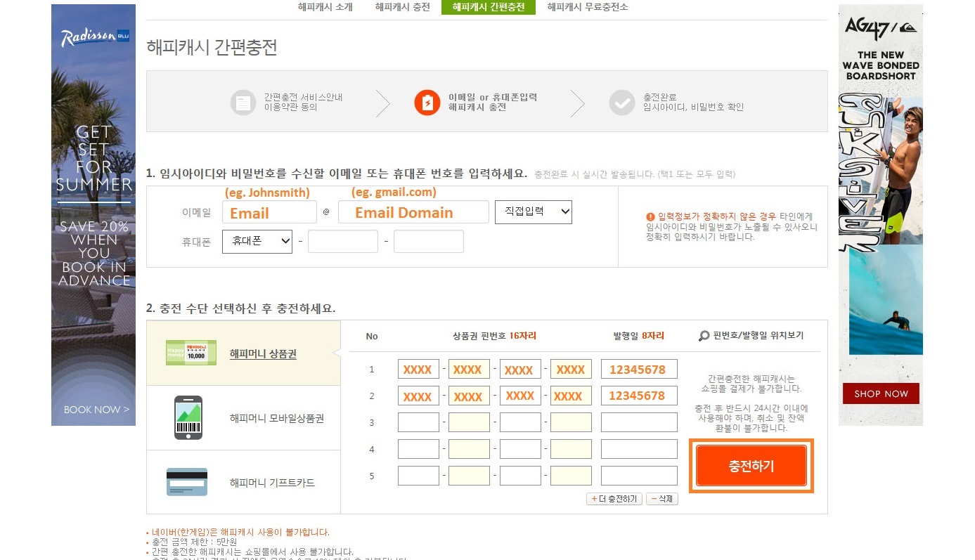Viewport: 975px width, 560px height.
Task: Click the gift card icon
Action: tap(187, 482)
